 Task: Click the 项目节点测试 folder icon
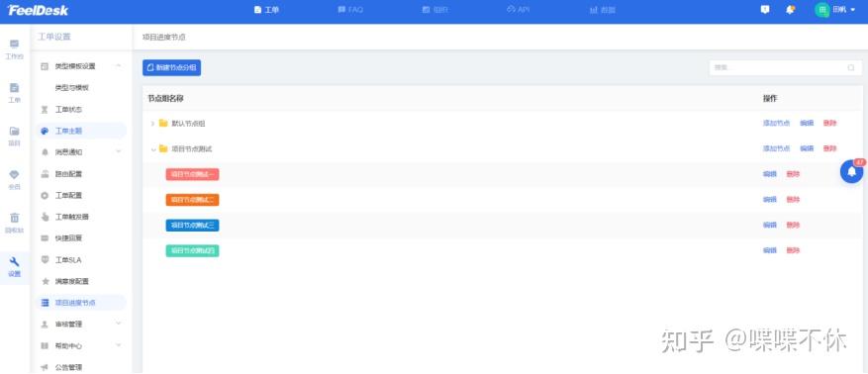pyautogui.click(x=163, y=148)
